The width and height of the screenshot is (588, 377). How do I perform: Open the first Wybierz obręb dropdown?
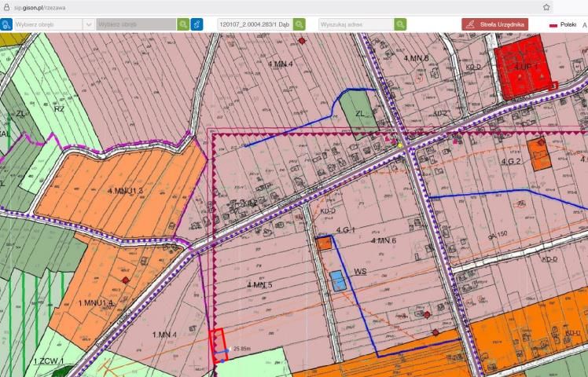(47, 24)
